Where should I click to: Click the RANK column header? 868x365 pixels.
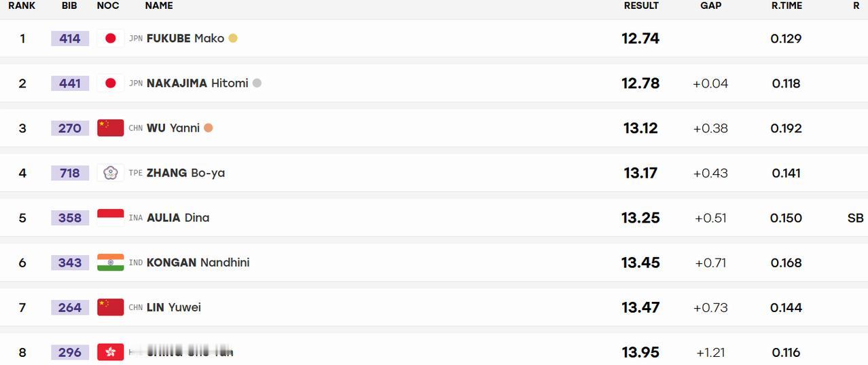point(22,5)
